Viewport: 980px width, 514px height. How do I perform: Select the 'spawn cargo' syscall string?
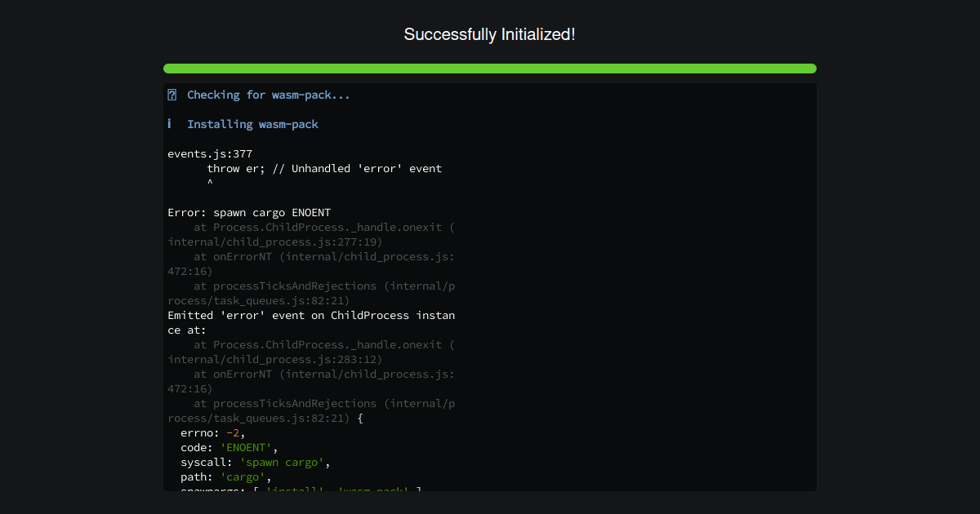click(283, 462)
